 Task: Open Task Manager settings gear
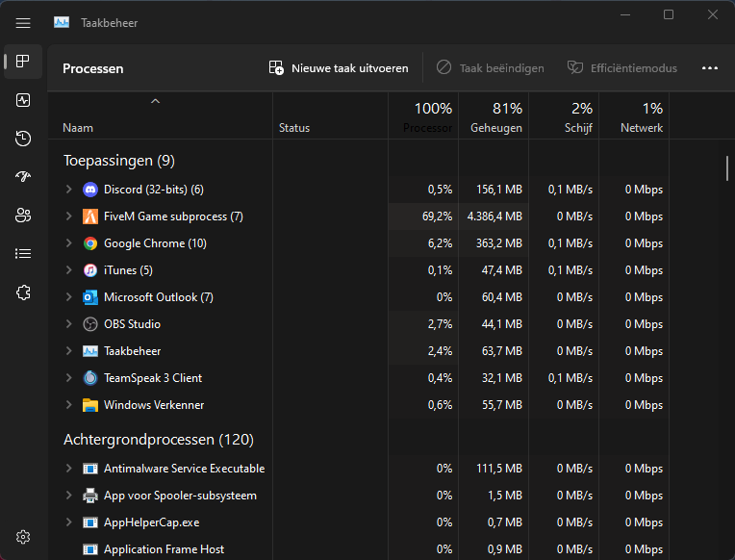pos(23,537)
